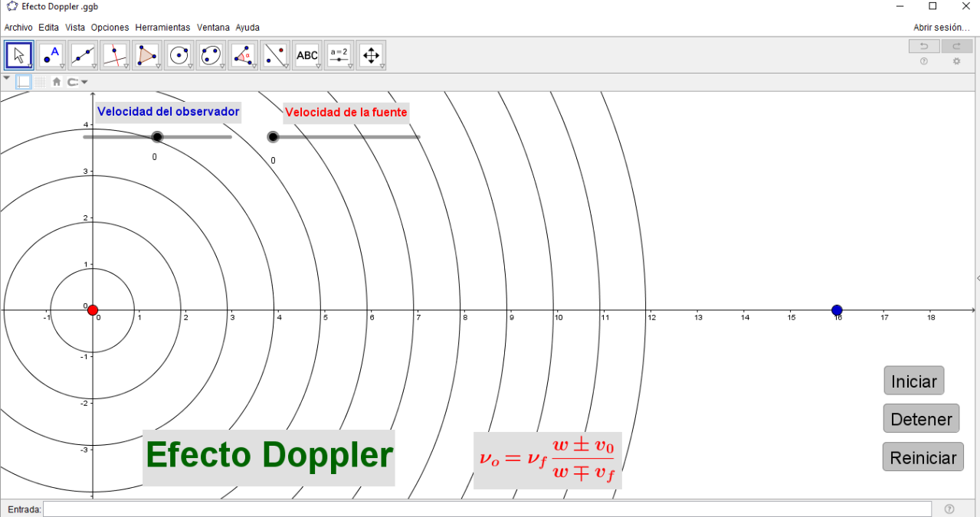Open the Ayuda menu
The height and width of the screenshot is (517, 980).
(247, 27)
